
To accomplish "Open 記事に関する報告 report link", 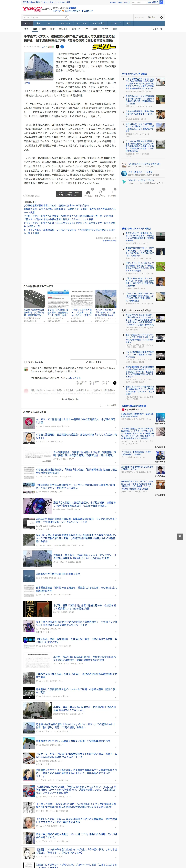I will [32, 196].
